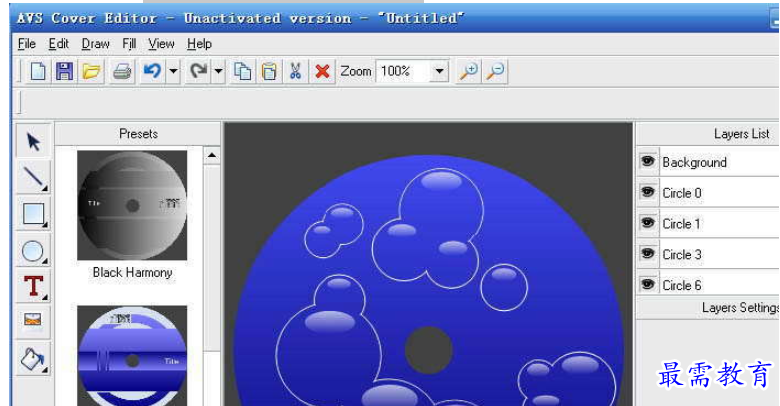Image resolution: width=780 pixels, height=406 pixels.
Task: Redo the last undone action
Action: pyautogui.click(x=198, y=71)
